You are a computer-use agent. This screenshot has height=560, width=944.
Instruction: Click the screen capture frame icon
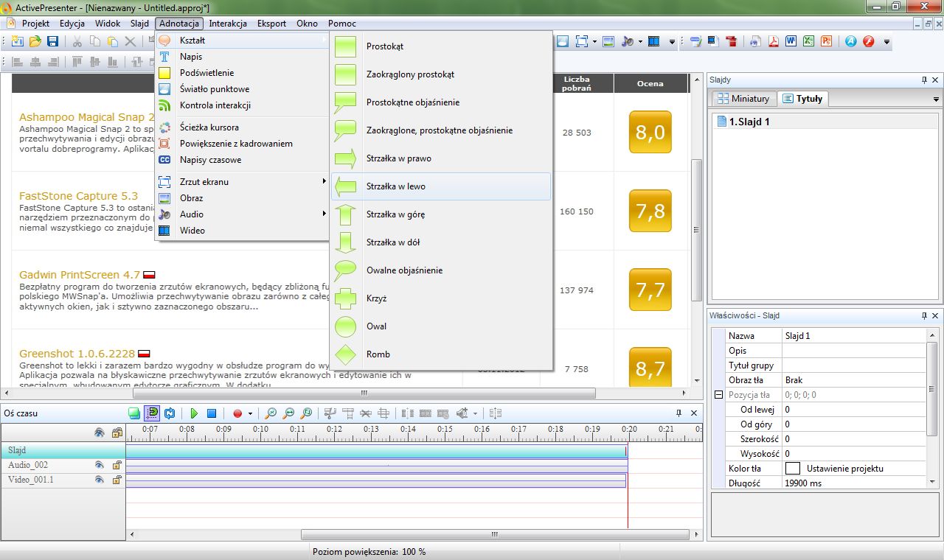pos(581,41)
